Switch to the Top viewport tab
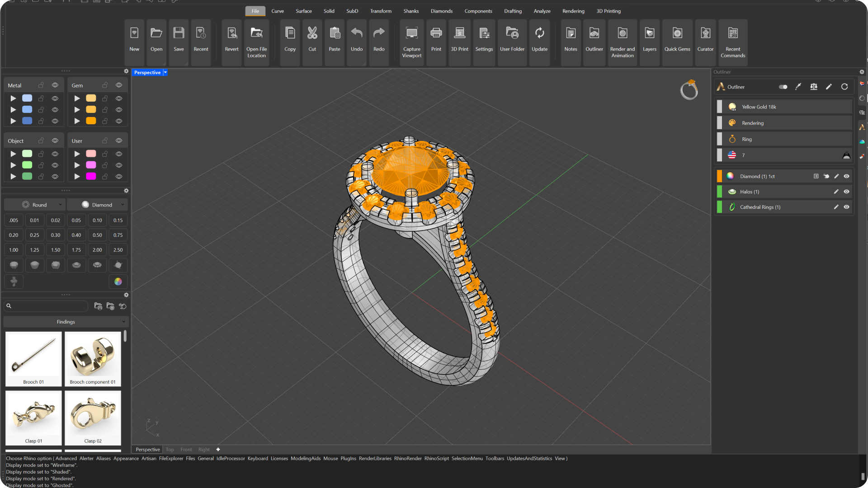Screen dimensions: 868x488 click(170, 450)
